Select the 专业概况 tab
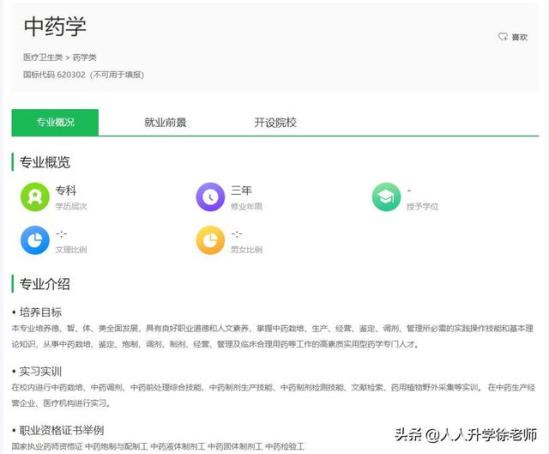Image resolution: width=549 pixels, height=454 pixels. (x=55, y=122)
